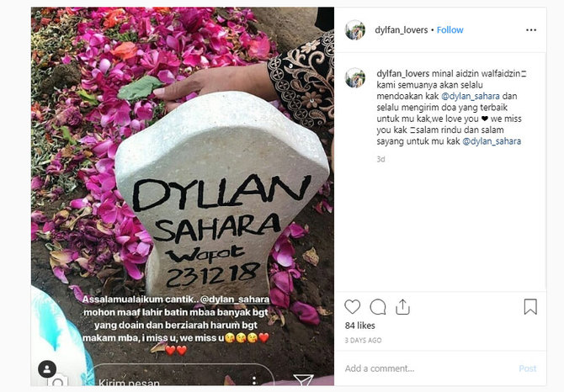The height and width of the screenshot is (392, 564).
Task: Click the 3 DAYS AGO timestamp
Action: 363,340
